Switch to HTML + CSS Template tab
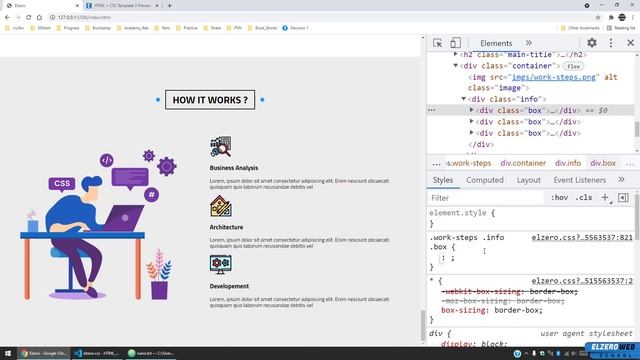Screen dimensions: 640x360 click(x=122, y=6)
